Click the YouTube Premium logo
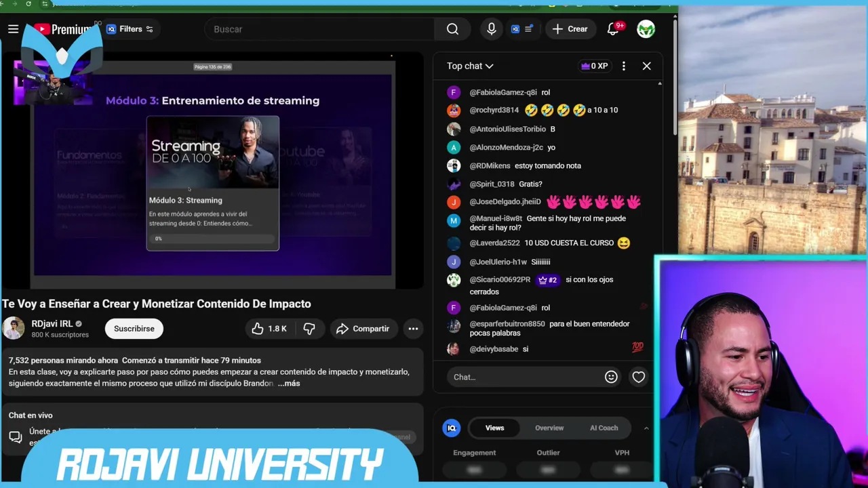 (x=62, y=29)
